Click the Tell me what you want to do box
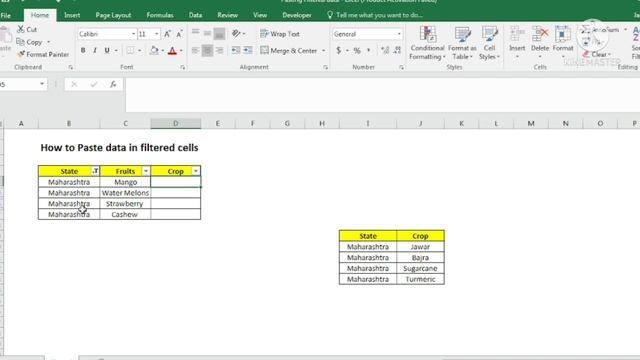The height and width of the screenshot is (360, 640). click(375, 15)
